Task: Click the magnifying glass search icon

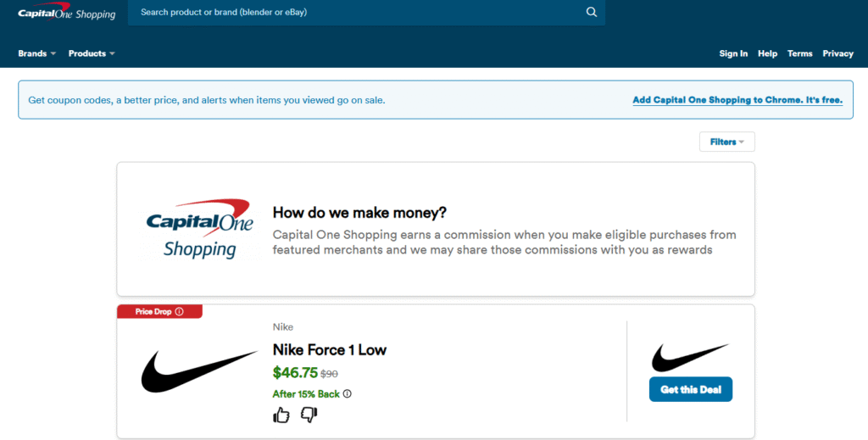Action: pyautogui.click(x=591, y=12)
